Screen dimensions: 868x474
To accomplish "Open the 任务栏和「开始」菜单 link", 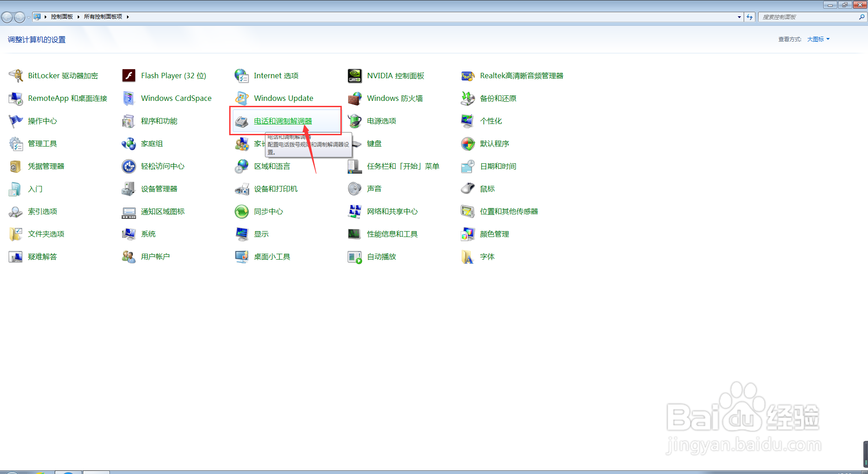I will point(403,166).
